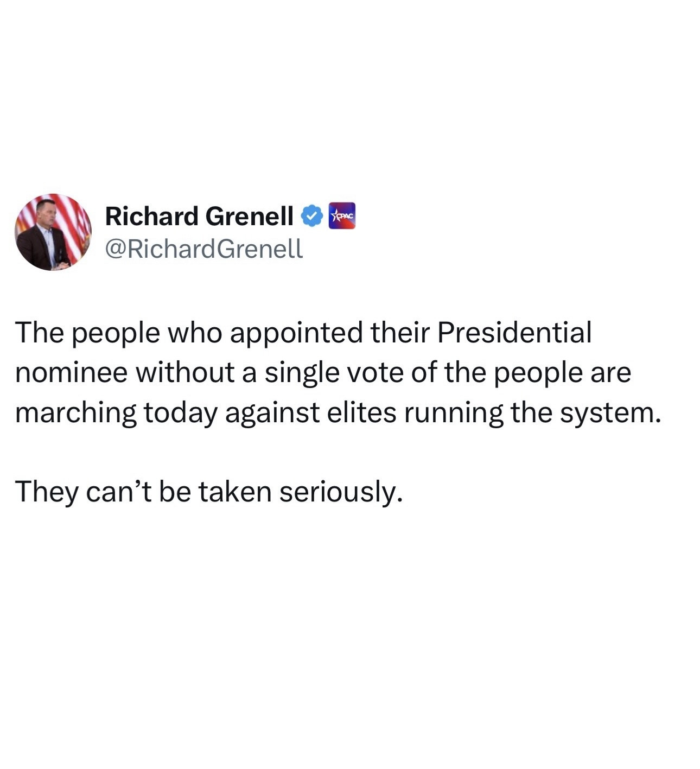Open the Richard Grenell display name

(x=199, y=216)
